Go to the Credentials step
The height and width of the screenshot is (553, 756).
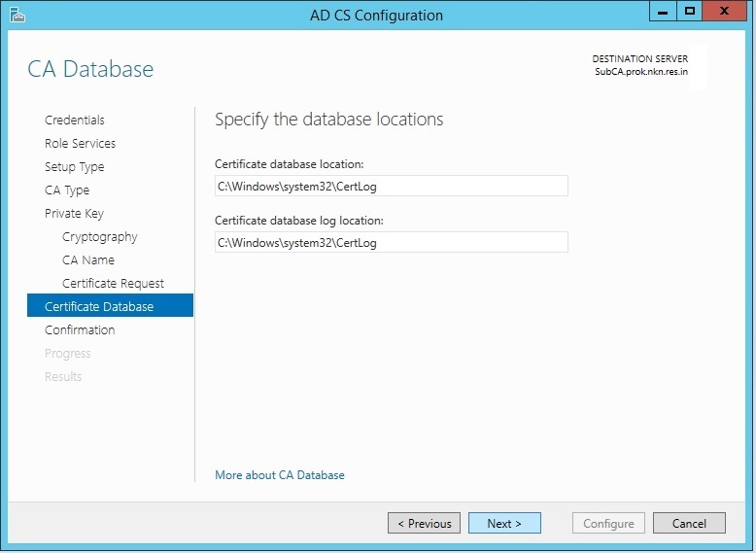pos(75,121)
